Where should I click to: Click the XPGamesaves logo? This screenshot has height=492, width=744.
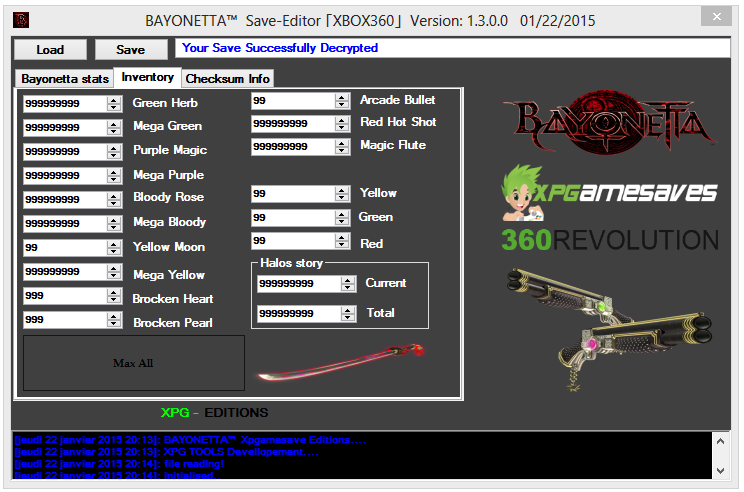click(610, 190)
